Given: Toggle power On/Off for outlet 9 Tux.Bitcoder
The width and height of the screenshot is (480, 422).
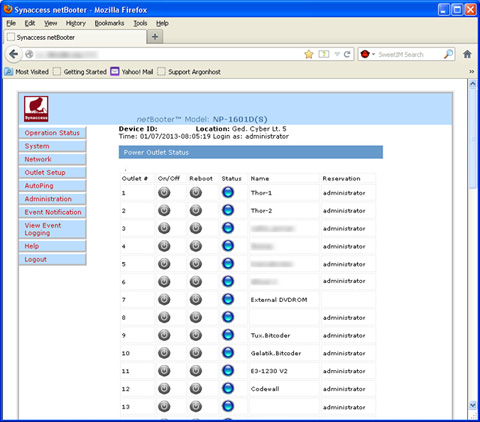Looking at the screenshot, I should pyautogui.click(x=164, y=335).
